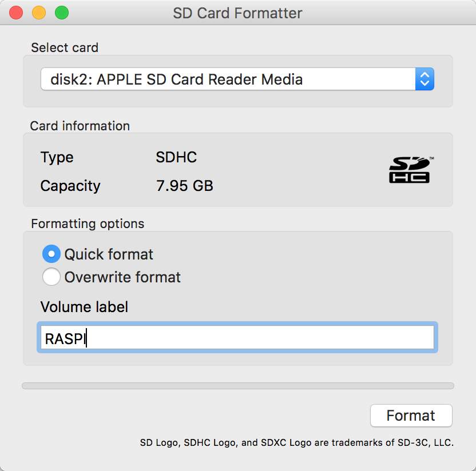Click the Capacity 7.95 GB value
This screenshot has width=476, height=471.
[184, 186]
